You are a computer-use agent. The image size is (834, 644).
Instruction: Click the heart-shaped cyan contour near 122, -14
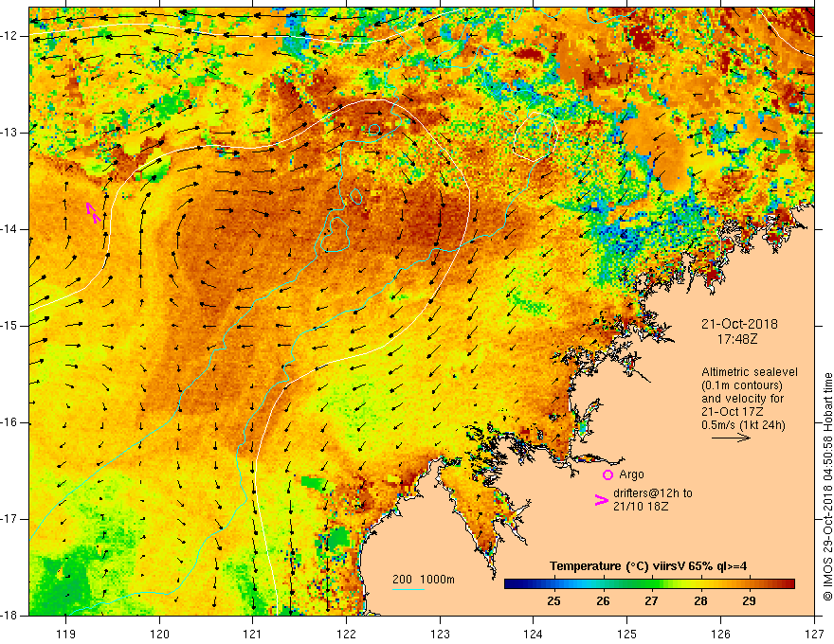click(334, 234)
